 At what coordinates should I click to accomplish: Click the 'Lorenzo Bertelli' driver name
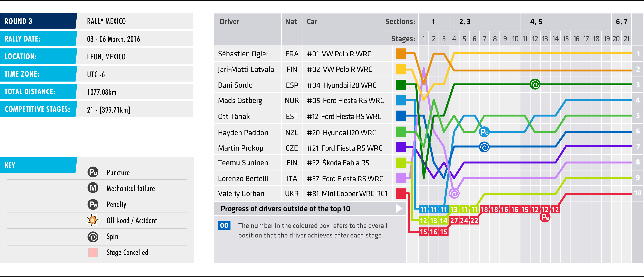tap(243, 179)
